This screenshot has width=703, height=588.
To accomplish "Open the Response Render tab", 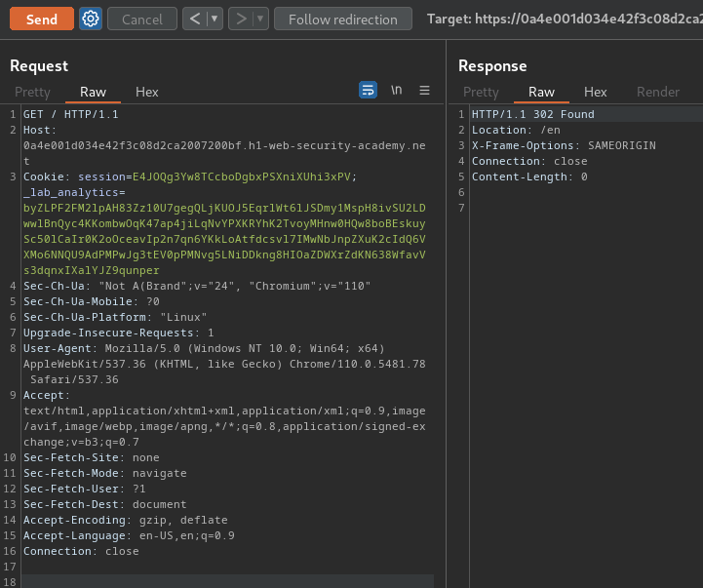I will pyautogui.click(x=658, y=92).
